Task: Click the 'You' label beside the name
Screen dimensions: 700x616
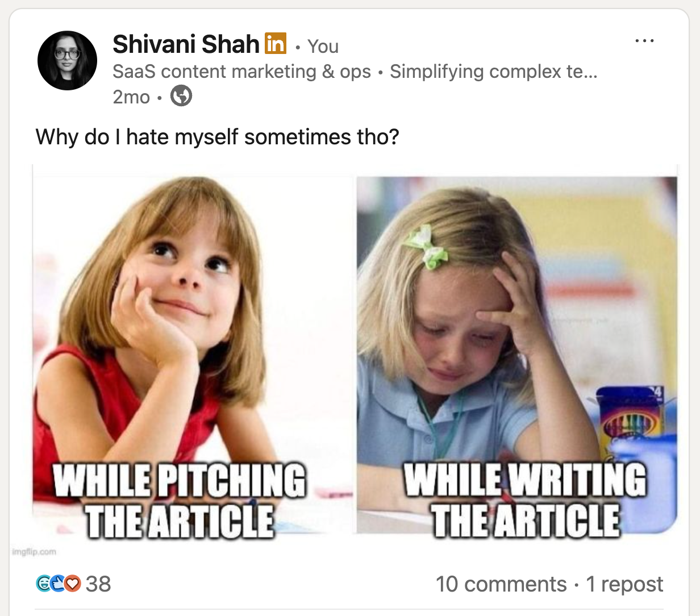Action: [x=323, y=46]
